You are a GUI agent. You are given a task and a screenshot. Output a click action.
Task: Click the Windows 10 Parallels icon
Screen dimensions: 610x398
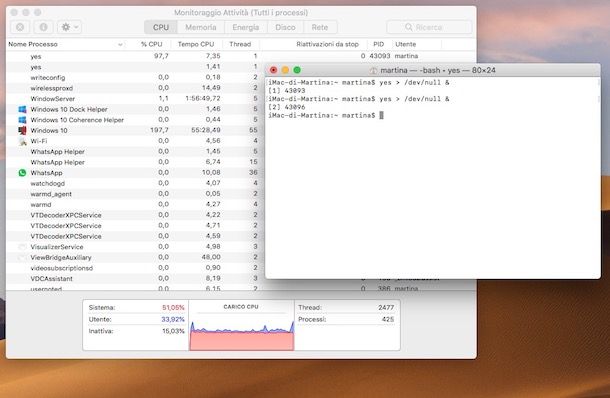pos(23,130)
